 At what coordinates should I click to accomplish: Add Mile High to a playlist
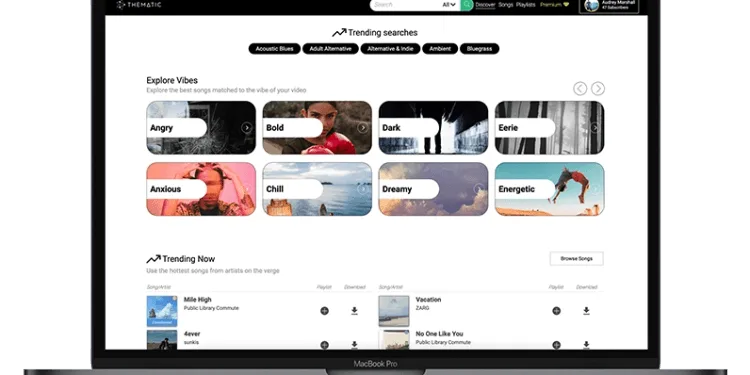pyautogui.click(x=324, y=311)
